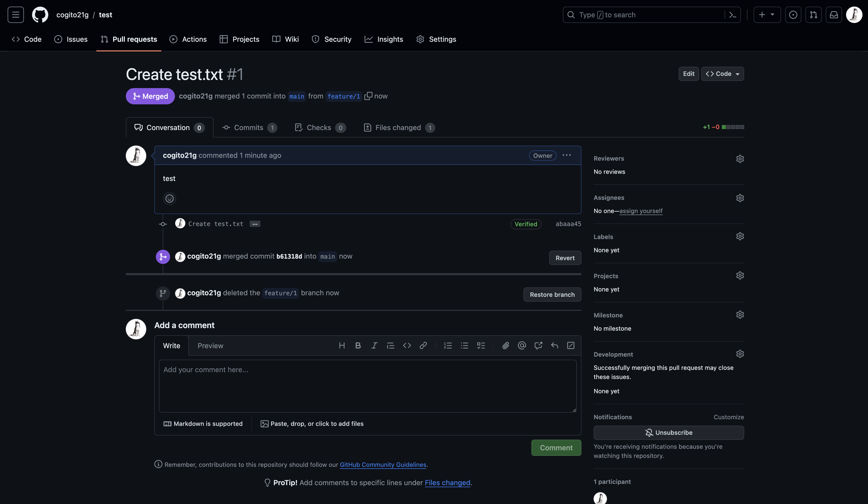This screenshot has width=868, height=504.
Task: Click the attach files paperclip icon
Action: point(505,345)
